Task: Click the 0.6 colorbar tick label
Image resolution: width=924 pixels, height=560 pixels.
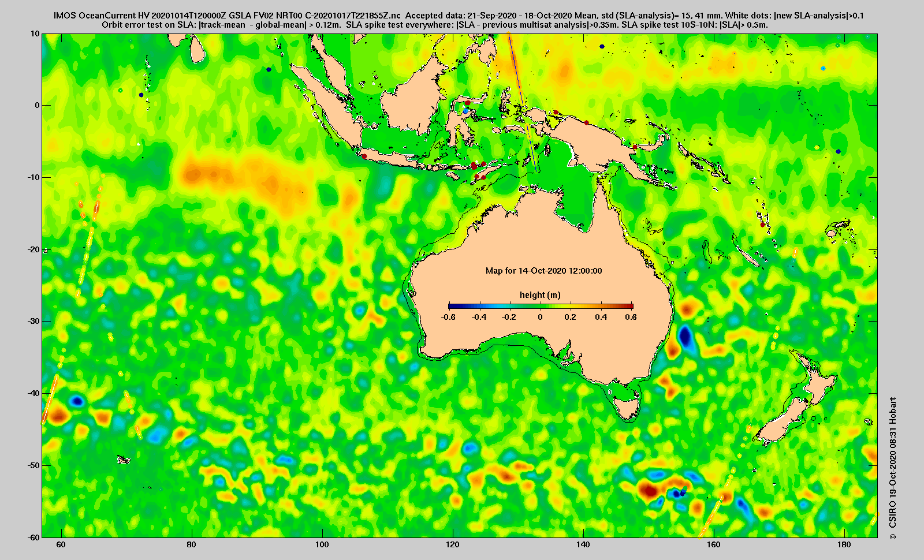Action: coord(631,317)
